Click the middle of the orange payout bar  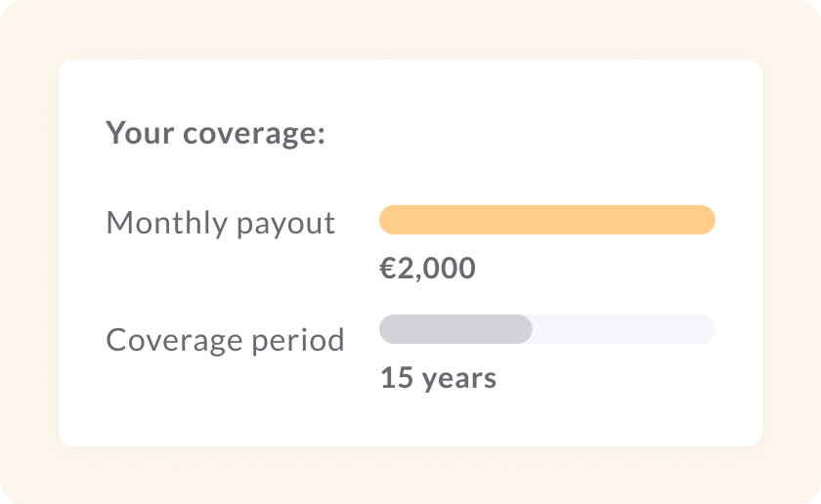coord(547,220)
